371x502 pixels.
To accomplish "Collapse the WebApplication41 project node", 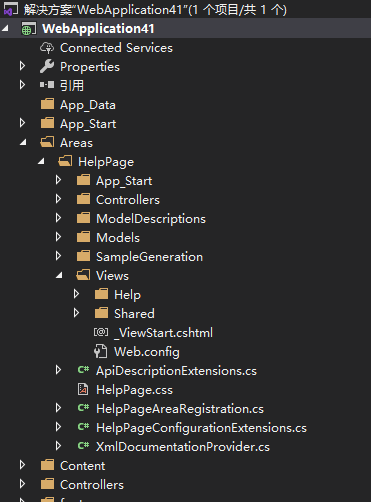I will click(5, 29).
